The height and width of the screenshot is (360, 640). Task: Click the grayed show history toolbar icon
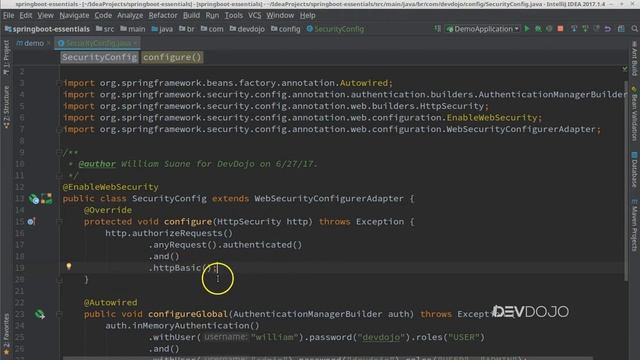(596, 29)
